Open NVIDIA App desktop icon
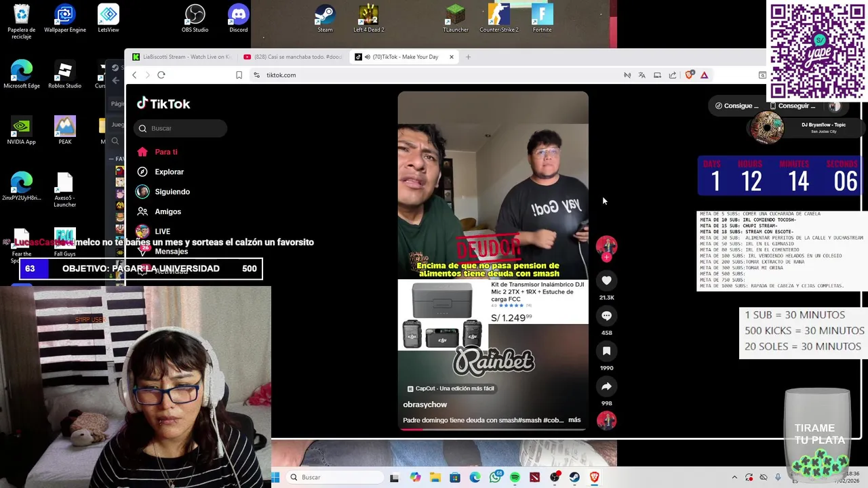Viewport: 868px width, 488px height. [x=22, y=130]
